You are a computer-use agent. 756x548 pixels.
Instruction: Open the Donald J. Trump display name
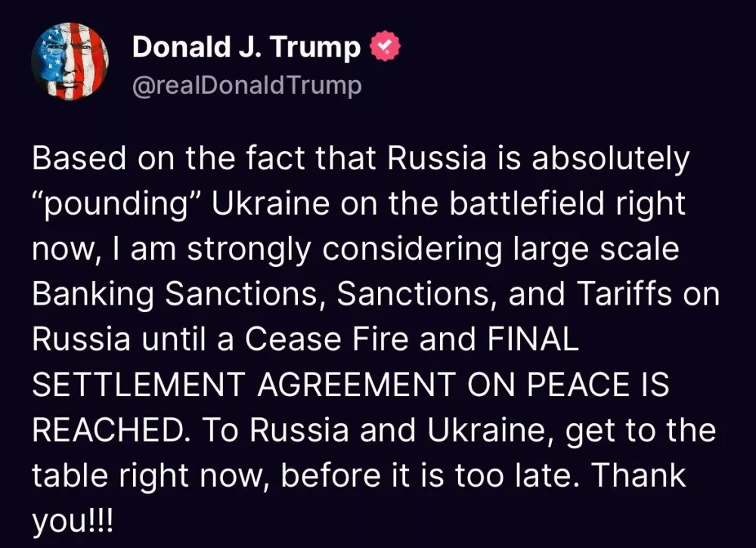[x=246, y=48]
